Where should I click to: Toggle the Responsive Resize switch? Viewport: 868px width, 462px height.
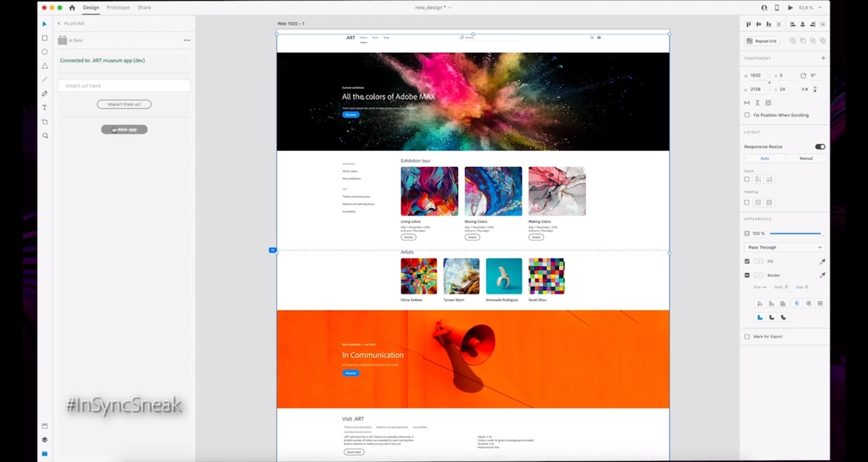click(x=820, y=147)
